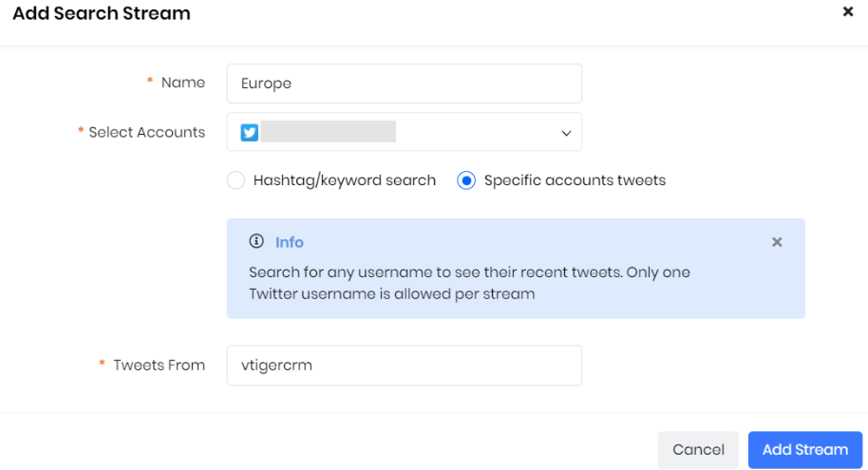This screenshot has width=868, height=470.
Task: Click the Add Search Stream title
Action: [102, 13]
